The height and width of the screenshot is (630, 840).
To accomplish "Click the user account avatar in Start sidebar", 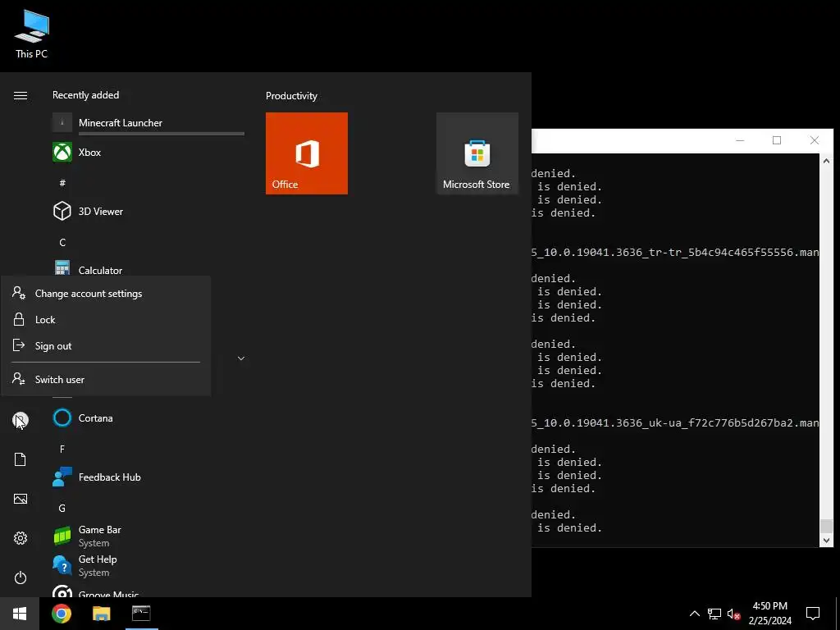I will click(x=21, y=420).
